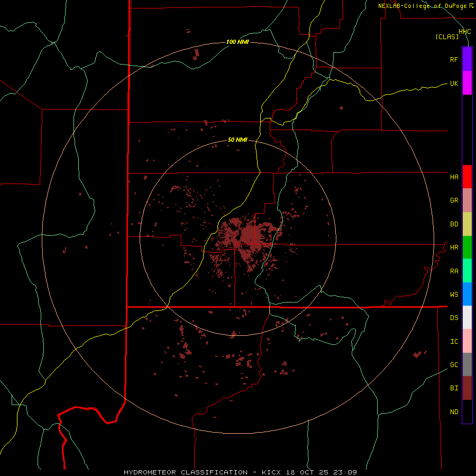The height and width of the screenshot is (476, 476).
Task: Click the DS legend label
Action: coord(454,318)
